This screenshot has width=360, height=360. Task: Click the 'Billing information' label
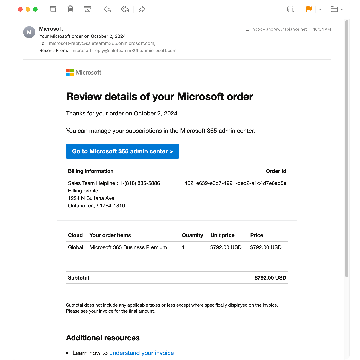[90, 171]
